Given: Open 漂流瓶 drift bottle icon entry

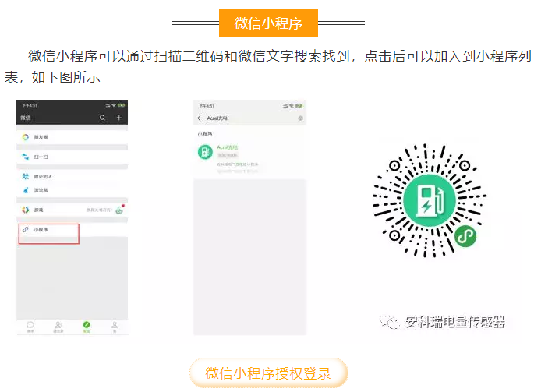Looking at the screenshot, I should (25, 190).
